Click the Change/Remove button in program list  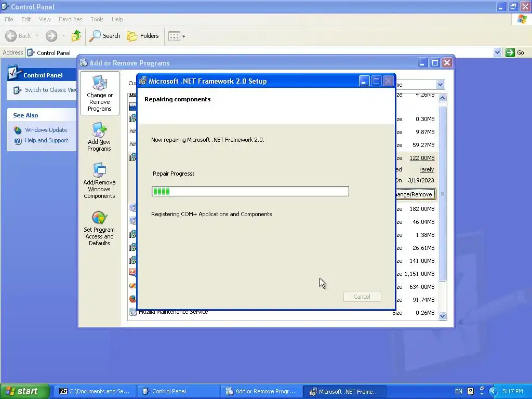415,194
